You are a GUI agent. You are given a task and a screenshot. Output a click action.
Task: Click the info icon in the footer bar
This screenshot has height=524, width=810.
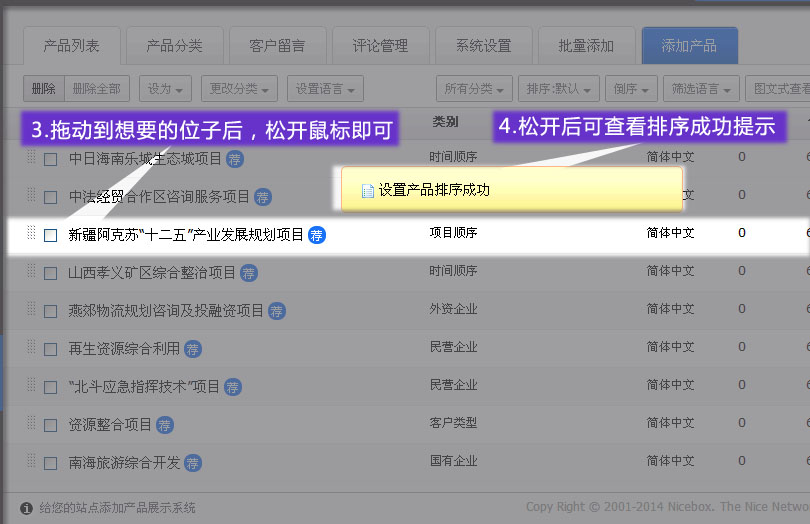point(27,508)
